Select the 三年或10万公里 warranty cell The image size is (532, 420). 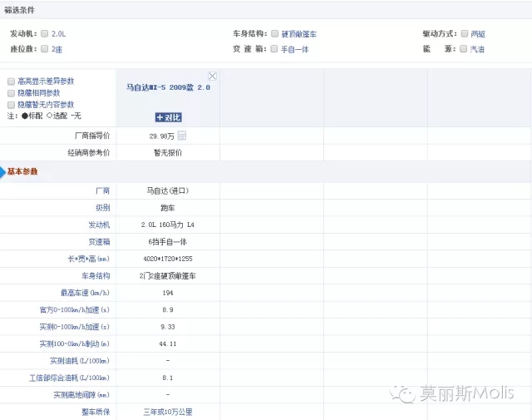[x=168, y=412]
